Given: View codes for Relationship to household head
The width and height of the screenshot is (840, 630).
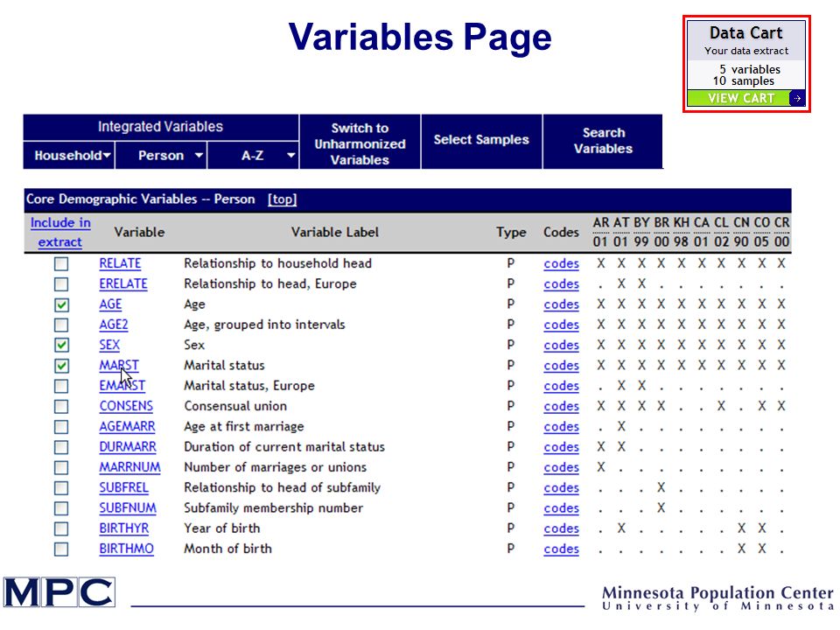Looking at the screenshot, I should click(562, 263).
